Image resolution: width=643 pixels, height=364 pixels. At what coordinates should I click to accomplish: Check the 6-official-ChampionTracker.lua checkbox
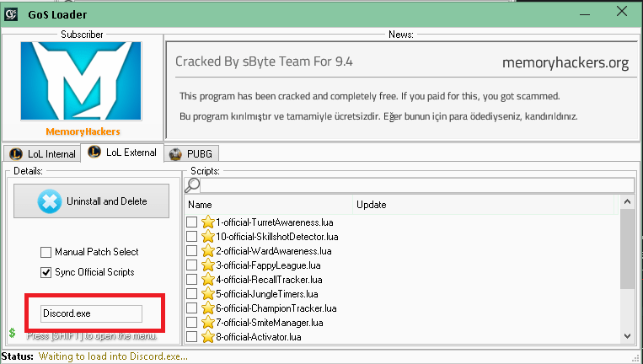tap(191, 308)
